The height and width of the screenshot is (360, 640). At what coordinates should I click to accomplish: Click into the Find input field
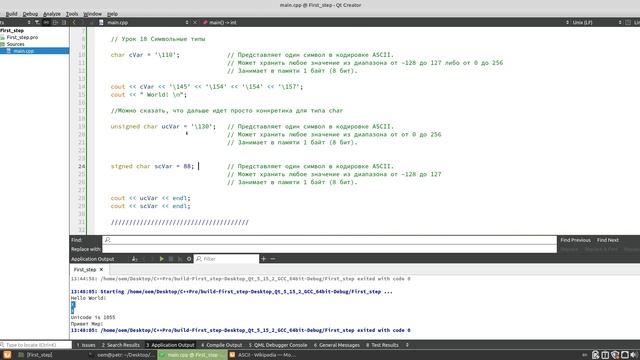(x=329, y=240)
